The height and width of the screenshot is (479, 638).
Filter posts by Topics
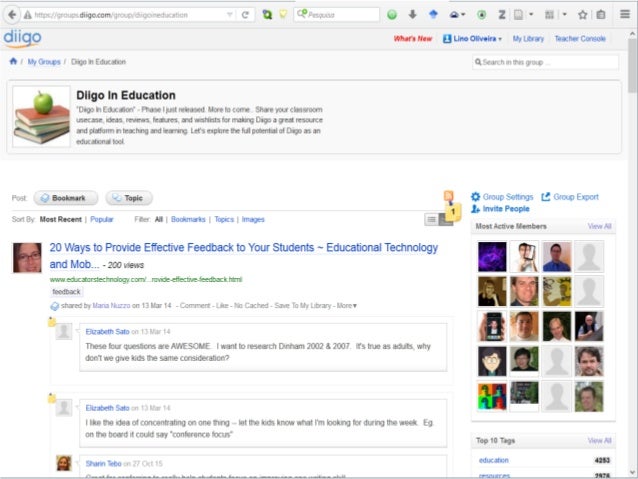(x=224, y=219)
